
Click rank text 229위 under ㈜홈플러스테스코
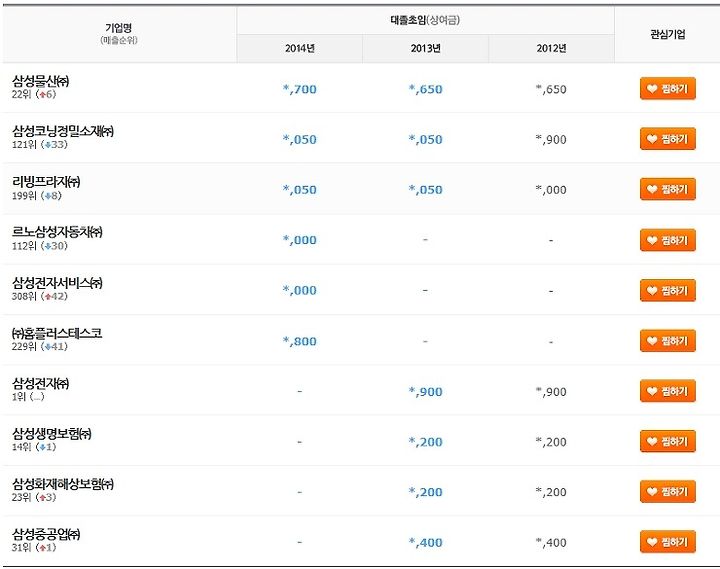pos(24,346)
